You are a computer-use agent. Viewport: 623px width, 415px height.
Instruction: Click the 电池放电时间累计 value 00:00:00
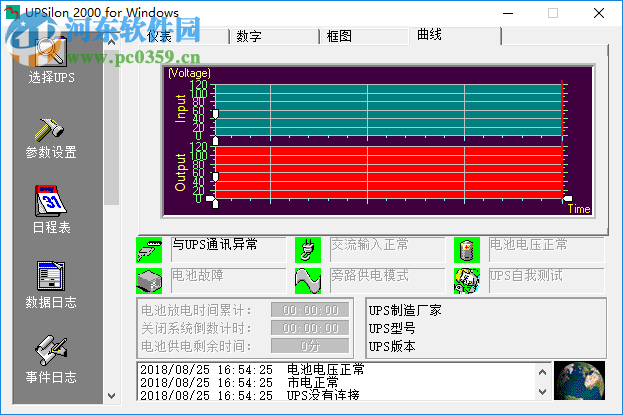310,310
